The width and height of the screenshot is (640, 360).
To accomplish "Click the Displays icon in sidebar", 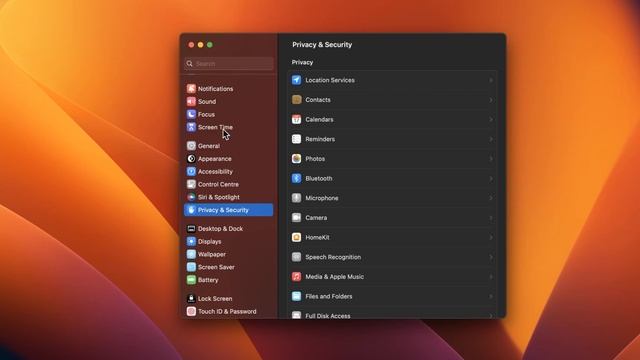I will (x=191, y=242).
